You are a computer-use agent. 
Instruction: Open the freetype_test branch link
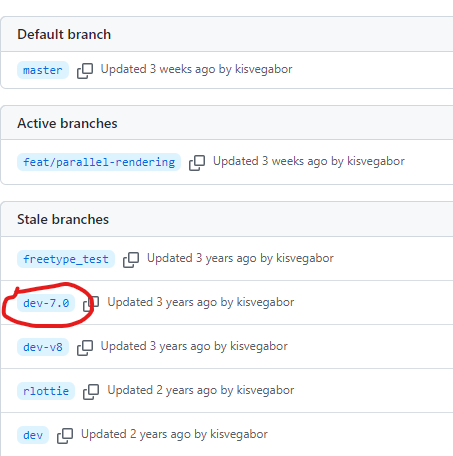(66, 259)
